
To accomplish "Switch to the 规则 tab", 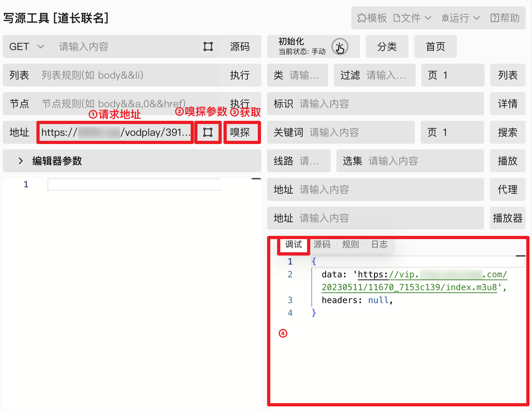I will (x=351, y=244).
